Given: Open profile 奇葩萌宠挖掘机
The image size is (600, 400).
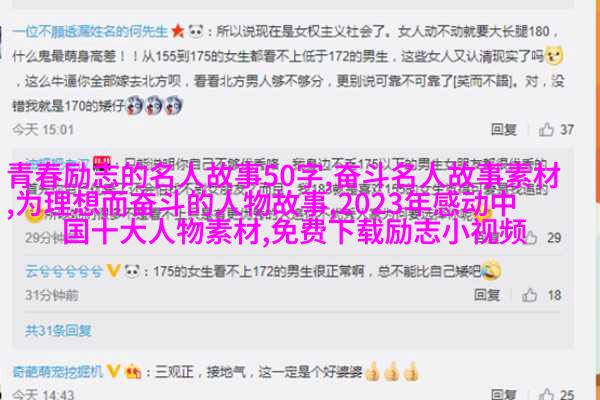Looking at the screenshot, I should click(58, 371).
